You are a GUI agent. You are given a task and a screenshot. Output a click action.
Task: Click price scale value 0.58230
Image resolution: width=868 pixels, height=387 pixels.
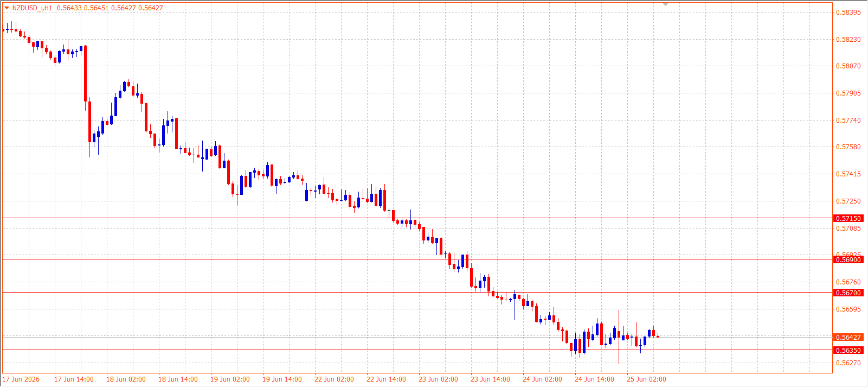[848, 40]
